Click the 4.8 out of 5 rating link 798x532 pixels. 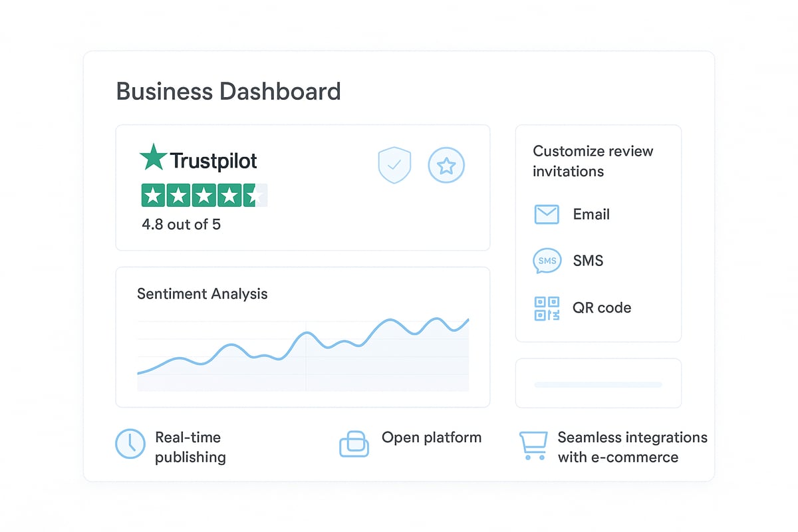point(181,224)
